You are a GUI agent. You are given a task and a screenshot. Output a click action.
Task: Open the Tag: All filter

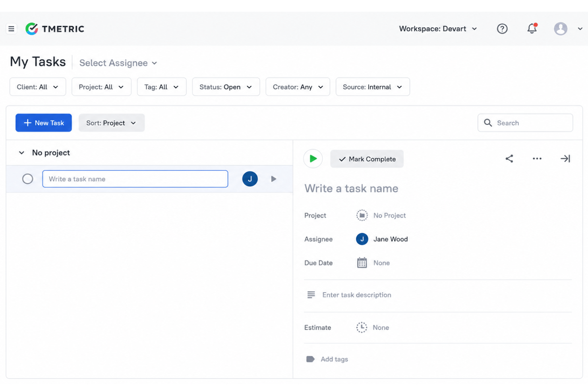(x=162, y=87)
